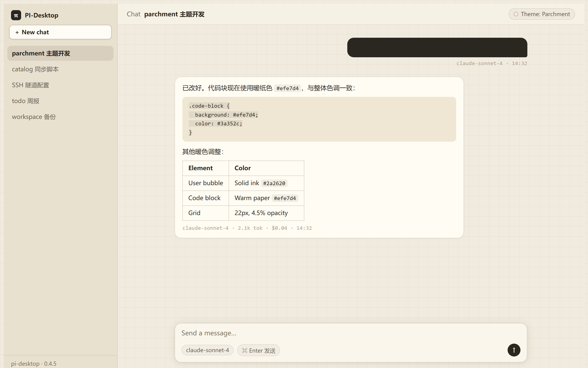
Task: Select the todo 周报 chat
Action: 60,101
